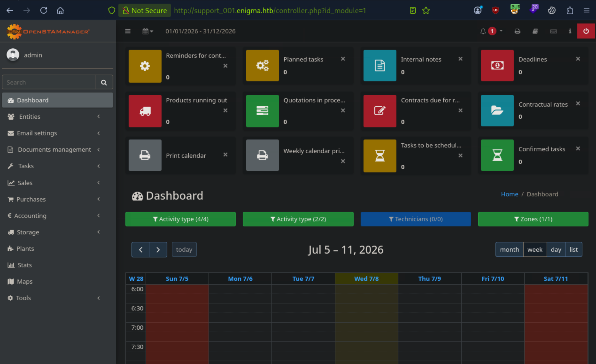
Task: Go to browser home icon
Action: pos(60,10)
